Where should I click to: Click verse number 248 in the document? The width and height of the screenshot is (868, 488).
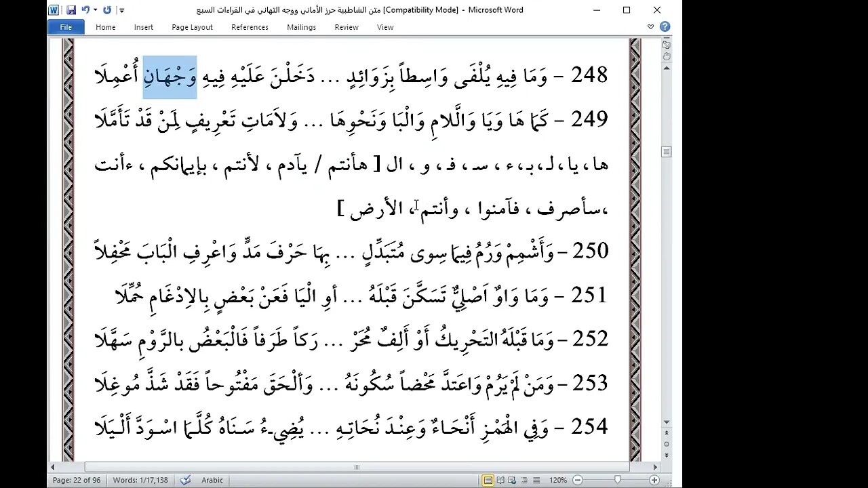589,75
